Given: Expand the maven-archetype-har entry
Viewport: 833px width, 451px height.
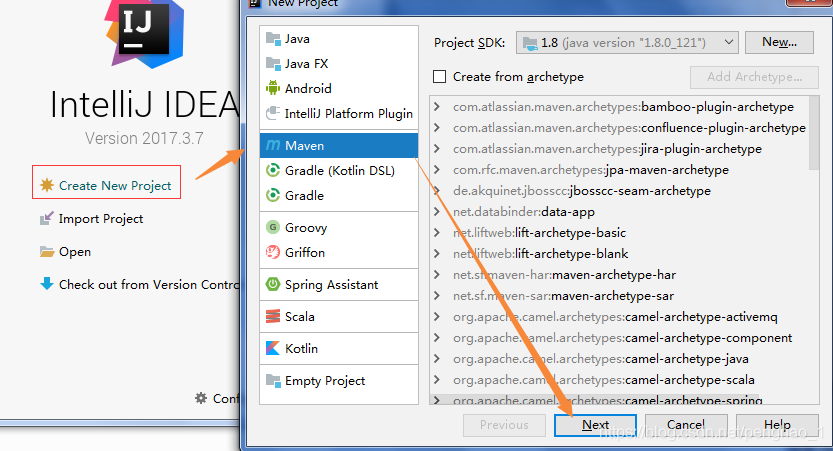Looking at the screenshot, I should (437, 275).
